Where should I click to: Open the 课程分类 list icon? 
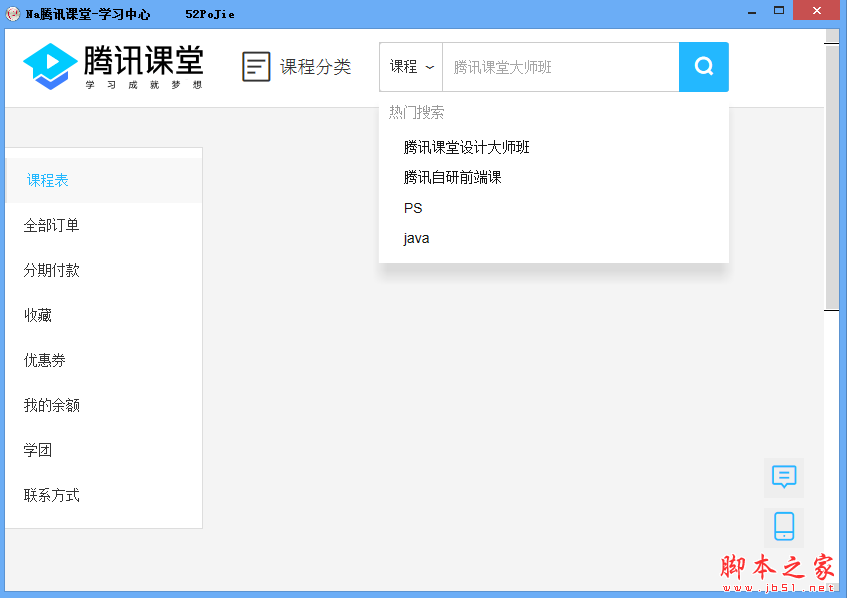click(x=256, y=66)
